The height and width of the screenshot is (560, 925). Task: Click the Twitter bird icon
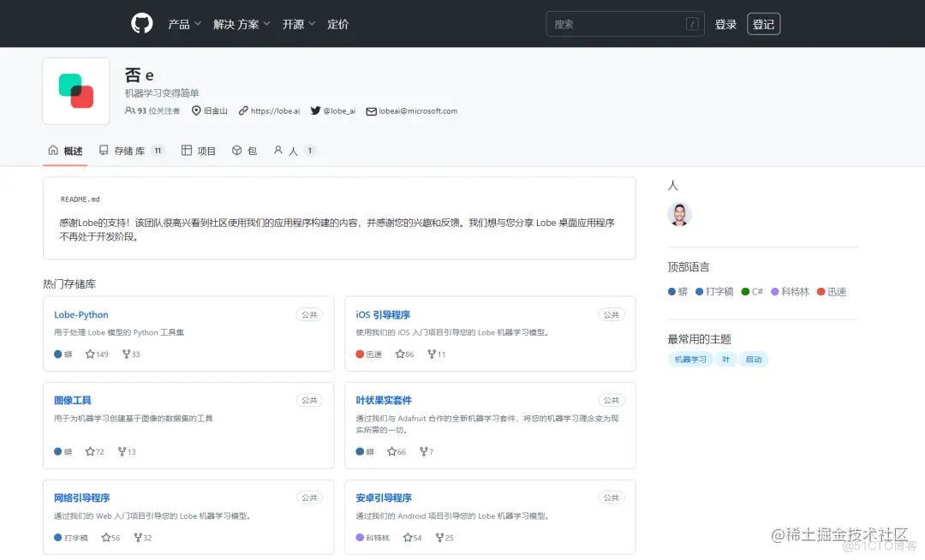click(x=315, y=110)
